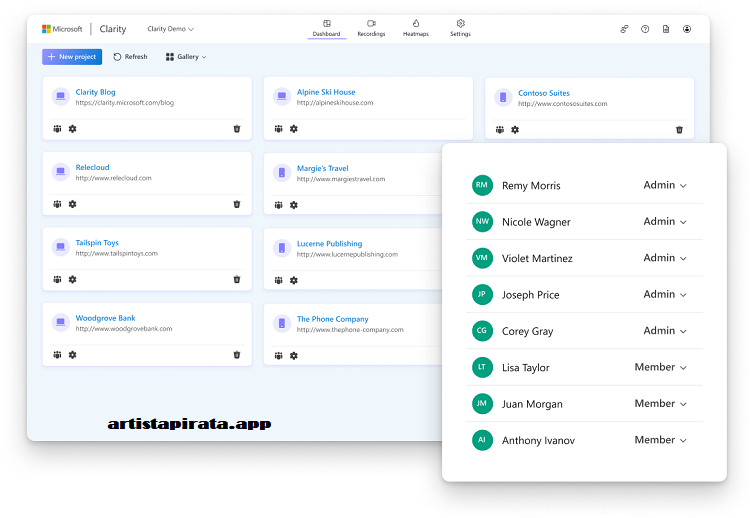The height and width of the screenshot is (518, 750).
Task: Open the Tailspin Toys project link
Action: point(97,242)
